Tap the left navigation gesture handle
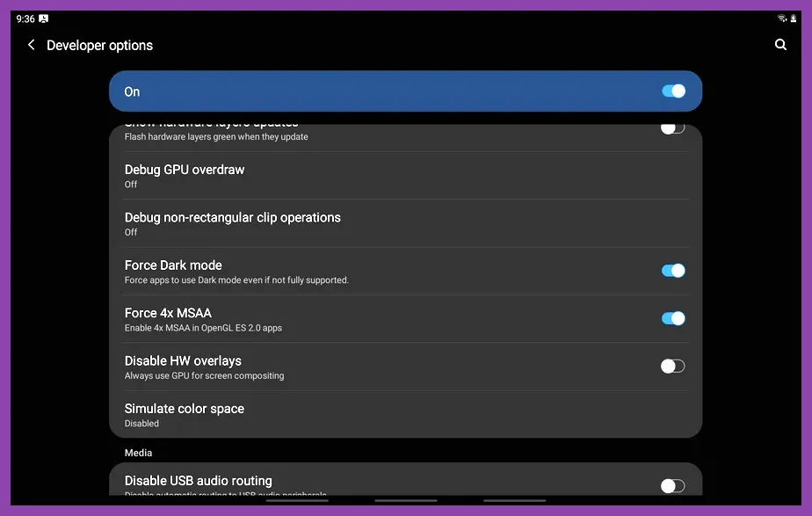Image resolution: width=812 pixels, height=516 pixels. coord(297,501)
